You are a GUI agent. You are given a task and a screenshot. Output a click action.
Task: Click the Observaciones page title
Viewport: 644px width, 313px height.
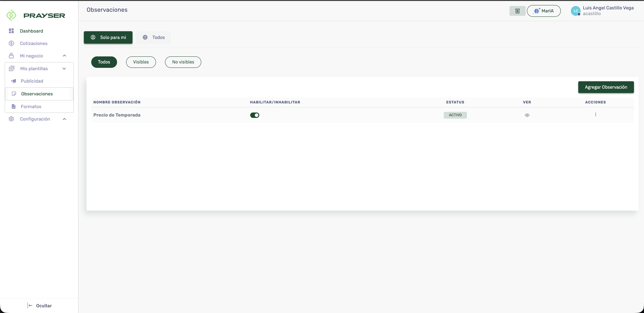pyautogui.click(x=107, y=10)
